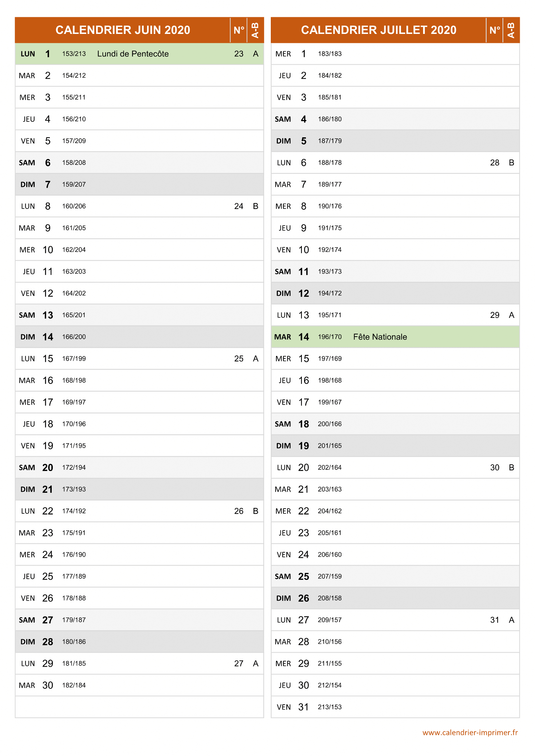Click day-of-year 183/183 on 1 July

pyautogui.click(x=330, y=54)
